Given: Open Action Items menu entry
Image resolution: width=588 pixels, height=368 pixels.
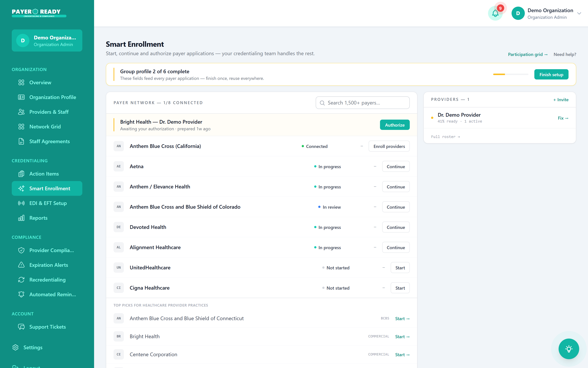Looking at the screenshot, I should (47, 174).
